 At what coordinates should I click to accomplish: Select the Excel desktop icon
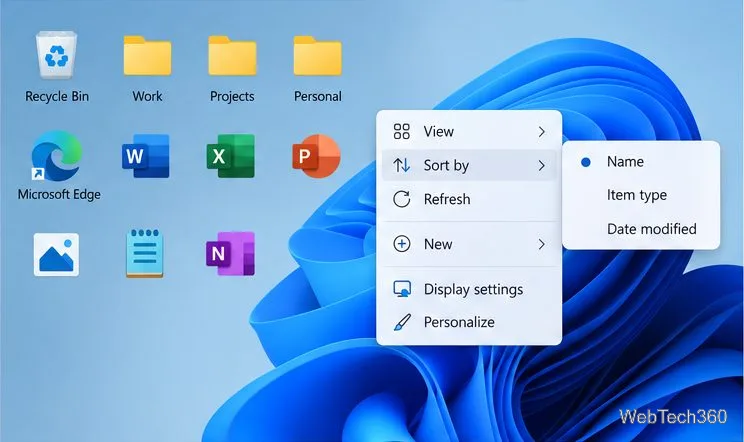tap(231, 156)
